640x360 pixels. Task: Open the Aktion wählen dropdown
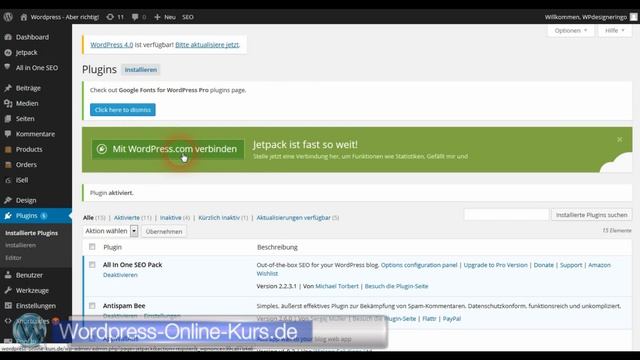tap(110, 231)
